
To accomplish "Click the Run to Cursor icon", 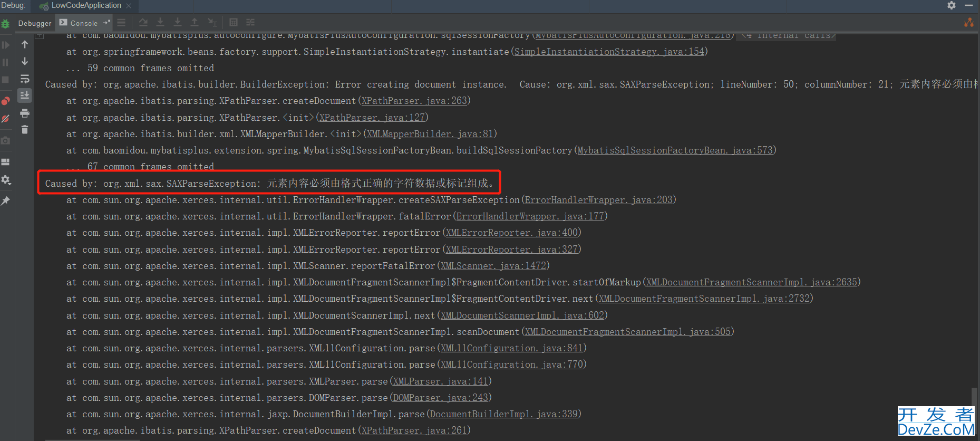I will pyautogui.click(x=212, y=22).
